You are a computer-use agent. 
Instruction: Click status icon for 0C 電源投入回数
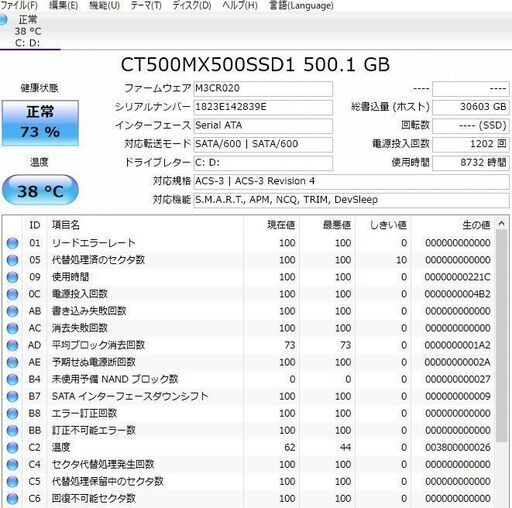tap(12, 294)
